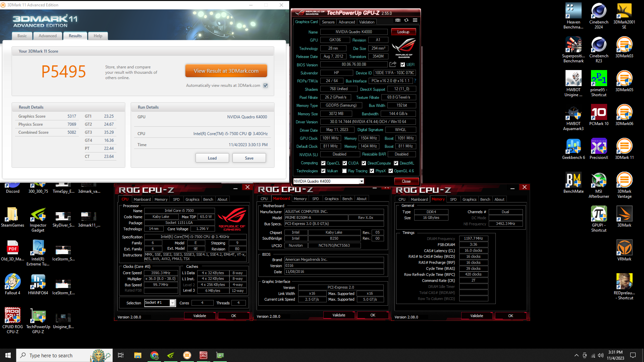Click Close button in GPU-Z
The height and width of the screenshot is (362, 644).
[x=406, y=181]
